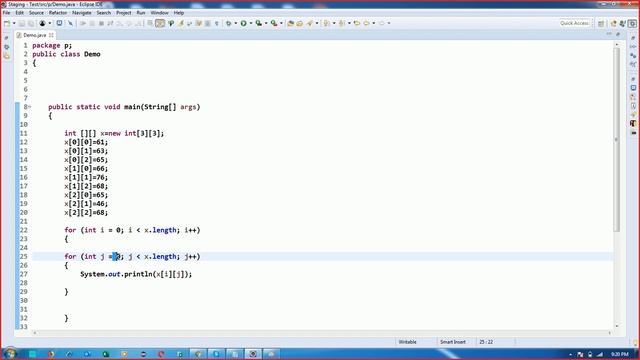Click the Last Edit Location icon

357,23
